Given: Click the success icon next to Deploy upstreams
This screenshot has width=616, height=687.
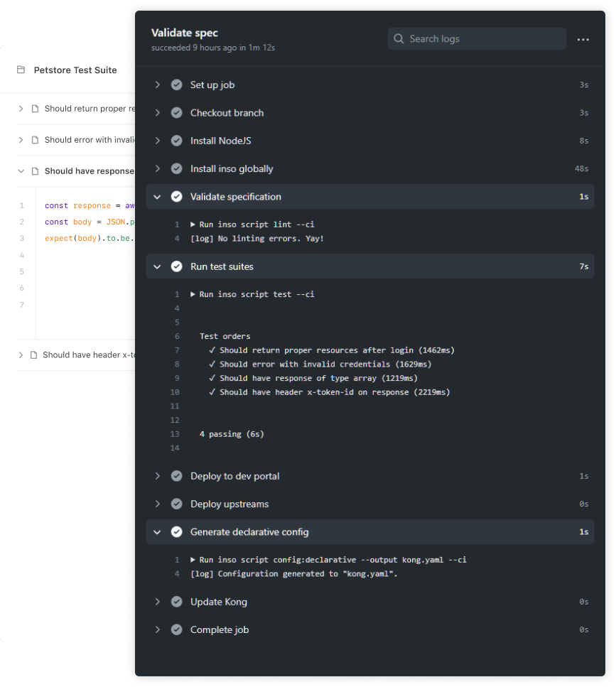Looking at the screenshot, I should coord(176,504).
